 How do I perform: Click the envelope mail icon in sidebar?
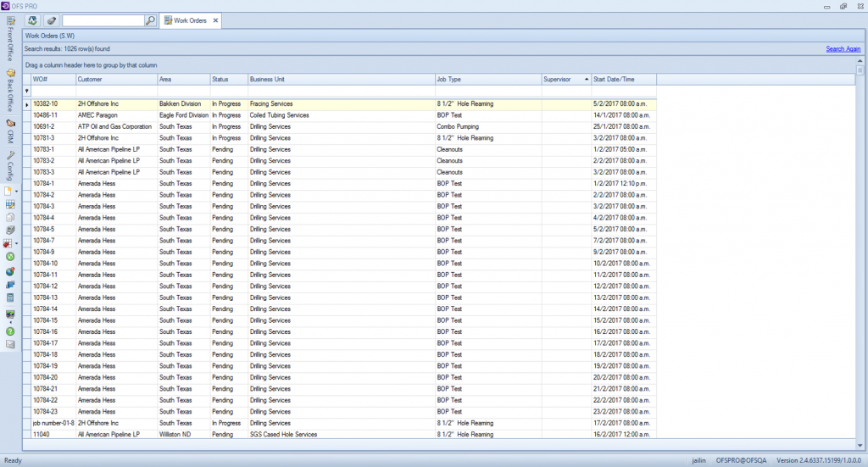[10, 343]
